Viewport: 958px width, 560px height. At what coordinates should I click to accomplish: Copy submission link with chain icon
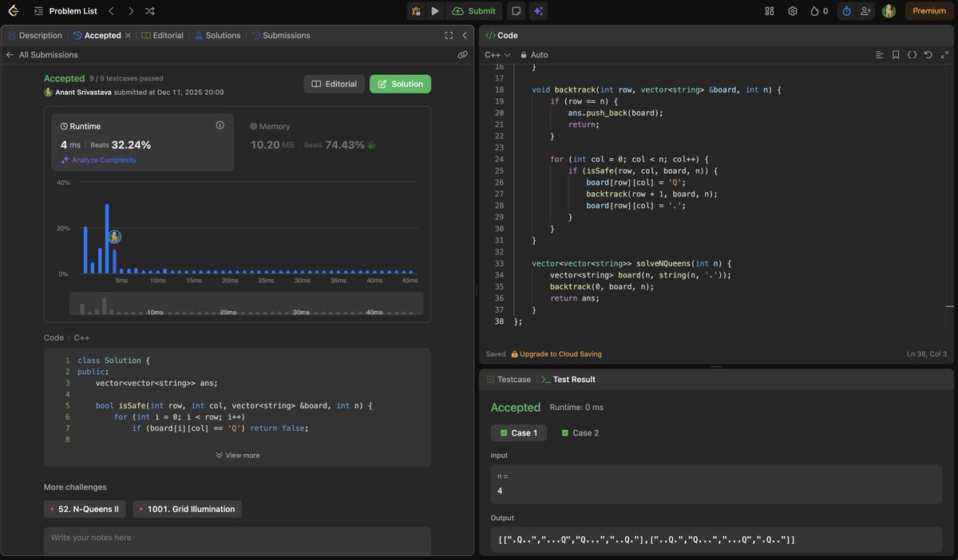click(x=462, y=55)
